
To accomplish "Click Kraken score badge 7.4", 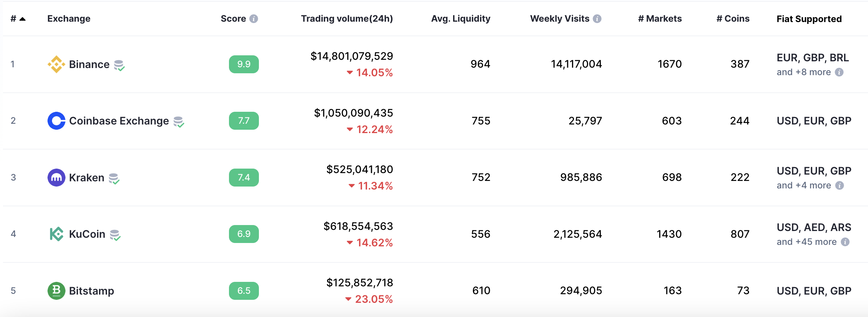I will (244, 178).
